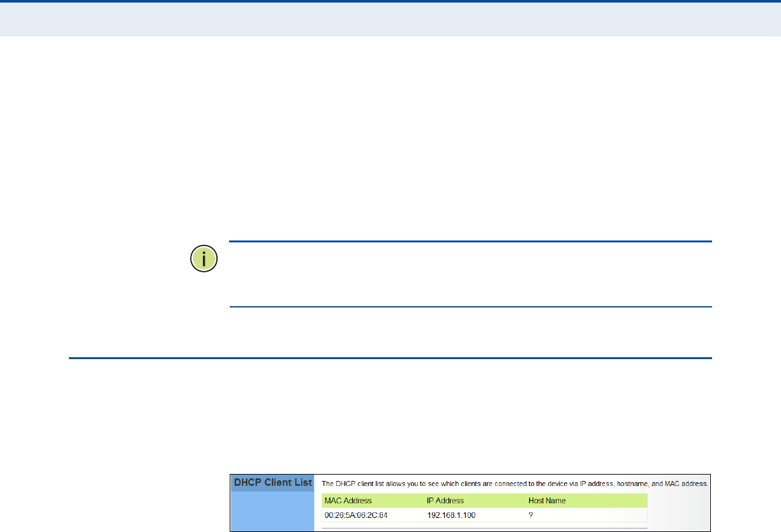Click the green info note icon
781x532 pixels.
tap(204, 260)
